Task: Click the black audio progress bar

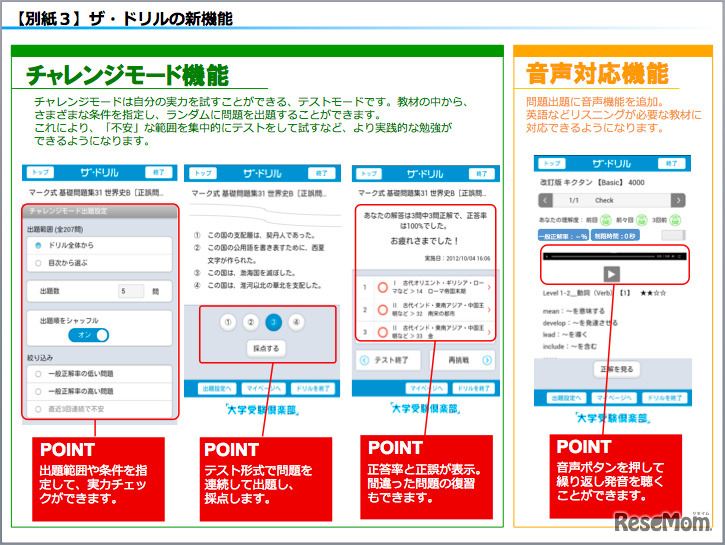Action: tap(614, 256)
